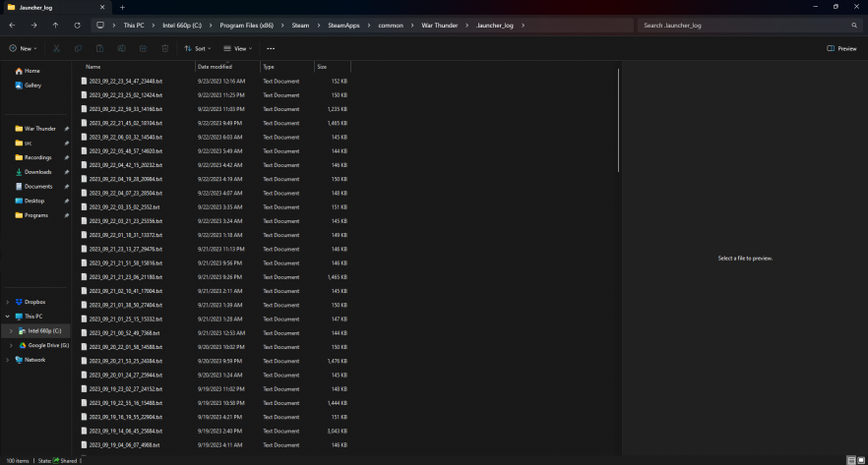868x465 pixels.
Task: Click common in breadcrumb path
Action: click(x=391, y=26)
